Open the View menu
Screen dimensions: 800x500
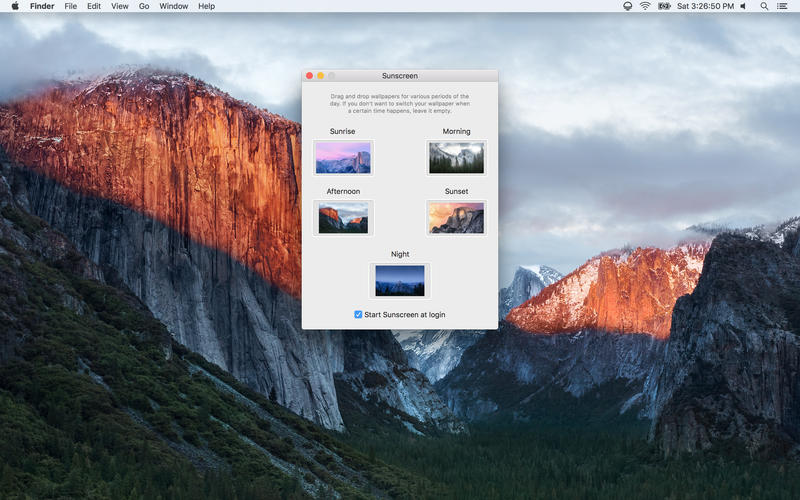(120, 6)
